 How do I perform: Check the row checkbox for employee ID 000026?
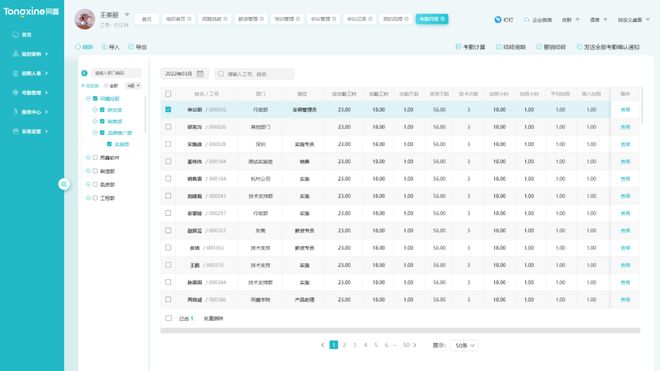tap(168, 127)
